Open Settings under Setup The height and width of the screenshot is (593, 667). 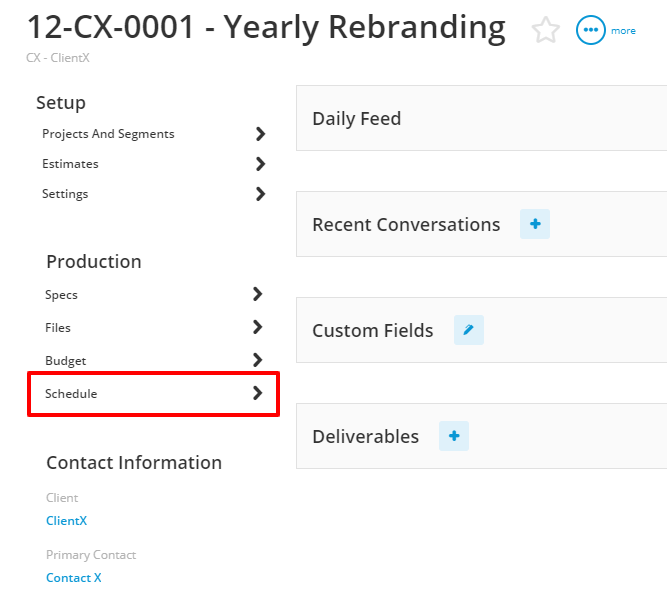[x=65, y=194]
